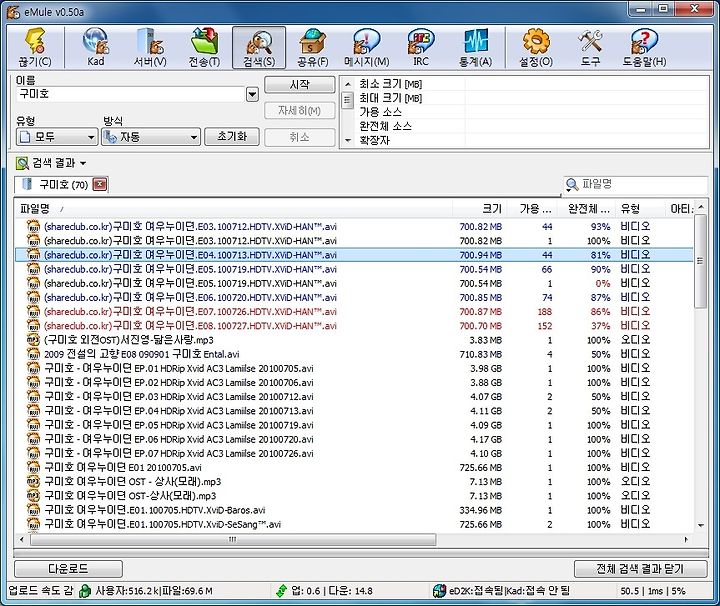
Task: Select 구미호 여우누이뎐 E01 20100705.avi row
Action: (x=354, y=467)
